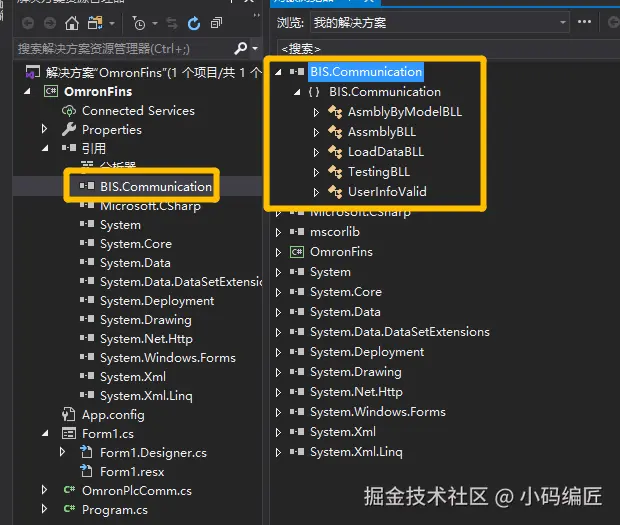Expand Form1.Designer.cs node
The width and height of the screenshot is (620, 525).
coord(62,452)
